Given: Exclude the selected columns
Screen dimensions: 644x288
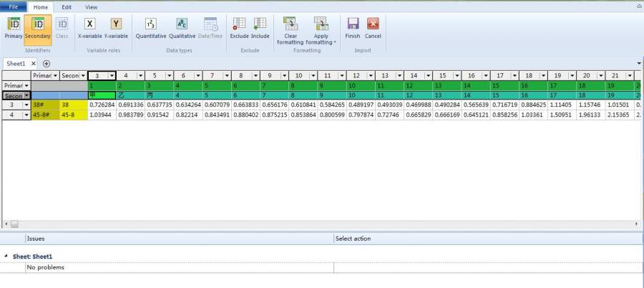Looking at the screenshot, I should click(239, 29).
